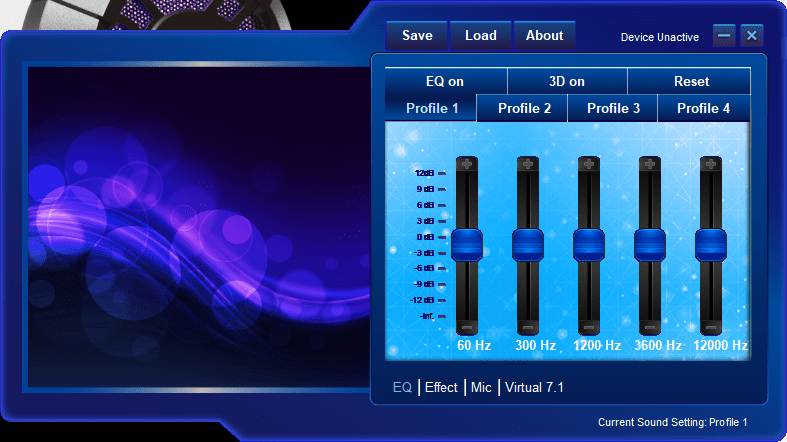787x442 pixels.
Task: Click the minus icon below the 1200 Hz slider
Action: (589, 327)
